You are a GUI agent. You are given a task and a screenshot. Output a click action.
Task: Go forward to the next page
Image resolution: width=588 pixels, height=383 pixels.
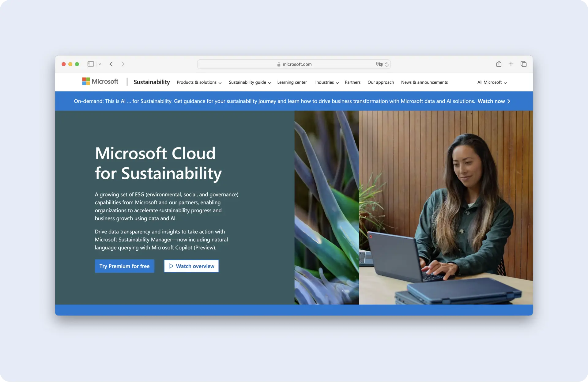pos(123,64)
